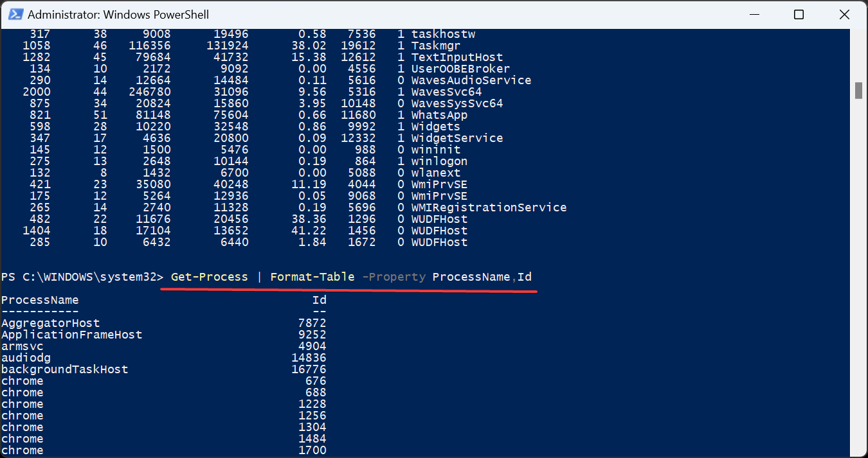The height and width of the screenshot is (458, 868).
Task: Click chrome Id value 1228
Action: click(x=312, y=404)
